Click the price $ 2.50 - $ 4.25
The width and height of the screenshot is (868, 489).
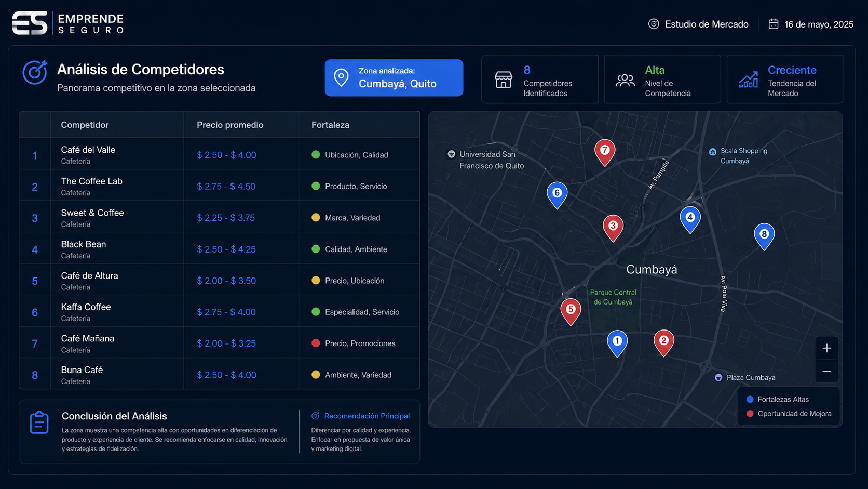tap(226, 249)
